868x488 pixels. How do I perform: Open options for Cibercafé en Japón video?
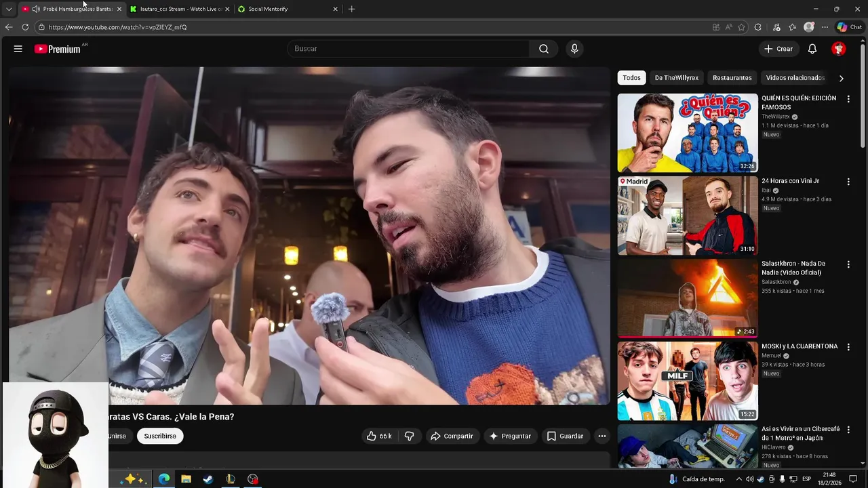pos(848,430)
